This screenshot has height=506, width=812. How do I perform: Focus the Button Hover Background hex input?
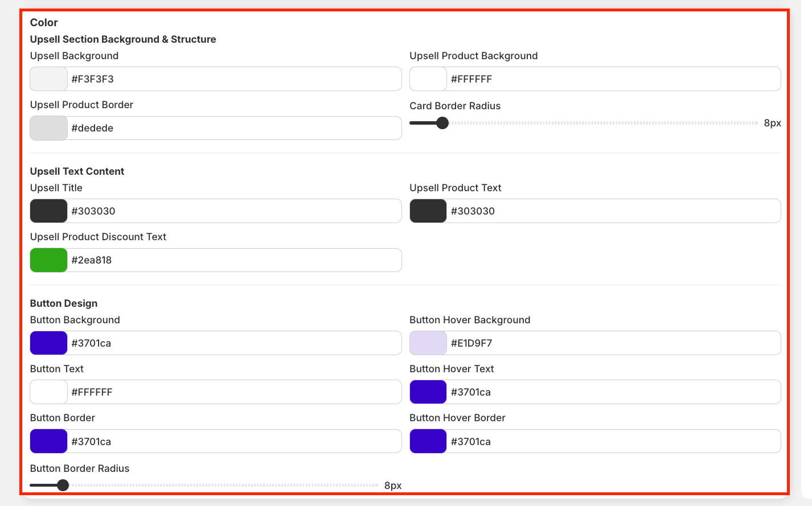point(613,343)
